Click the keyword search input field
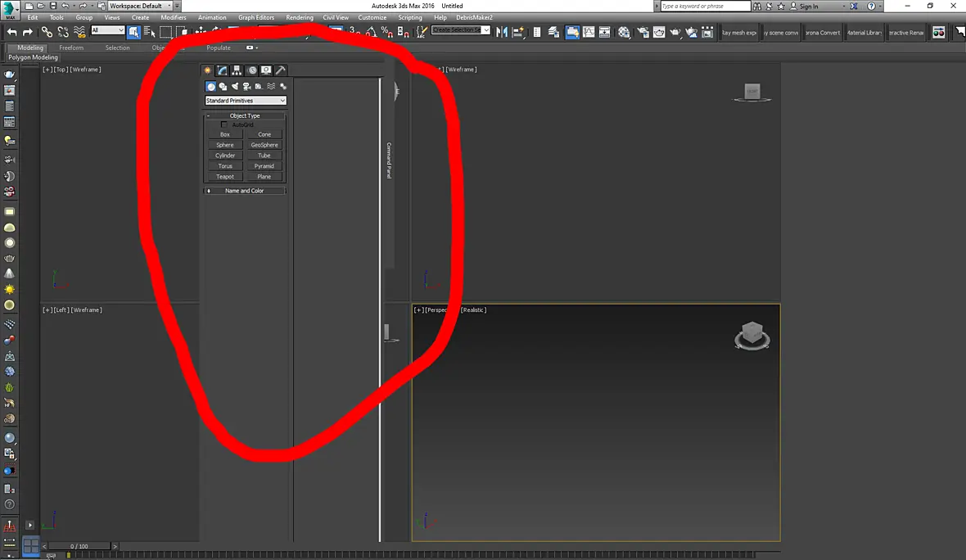966x560 pixels. coord(705,7)
